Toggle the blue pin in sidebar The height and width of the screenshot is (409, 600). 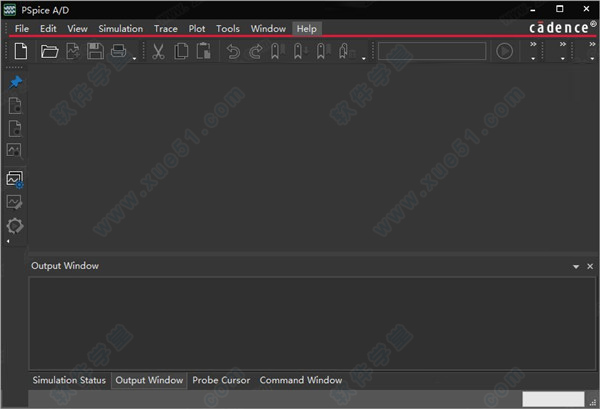[x=15, y=81]
